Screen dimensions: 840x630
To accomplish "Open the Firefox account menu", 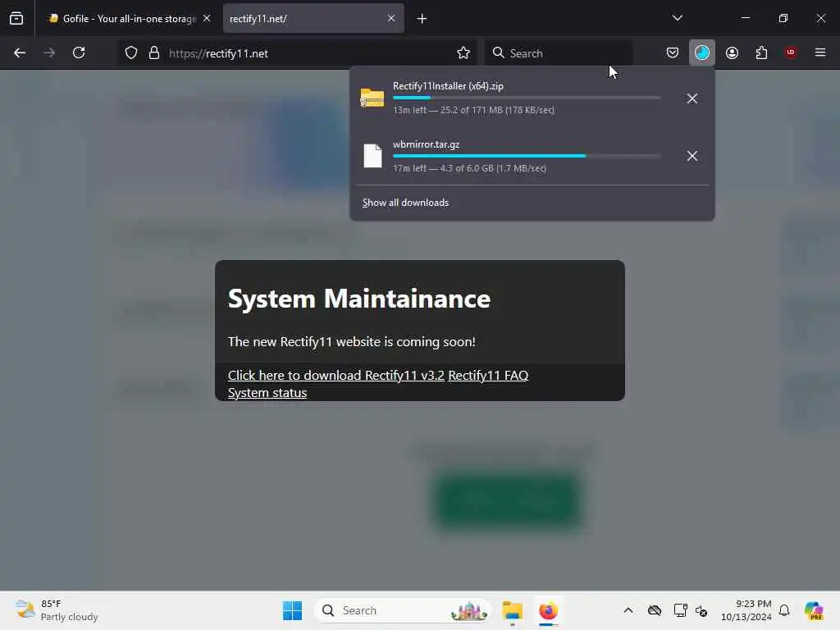I will pos(732,52).
